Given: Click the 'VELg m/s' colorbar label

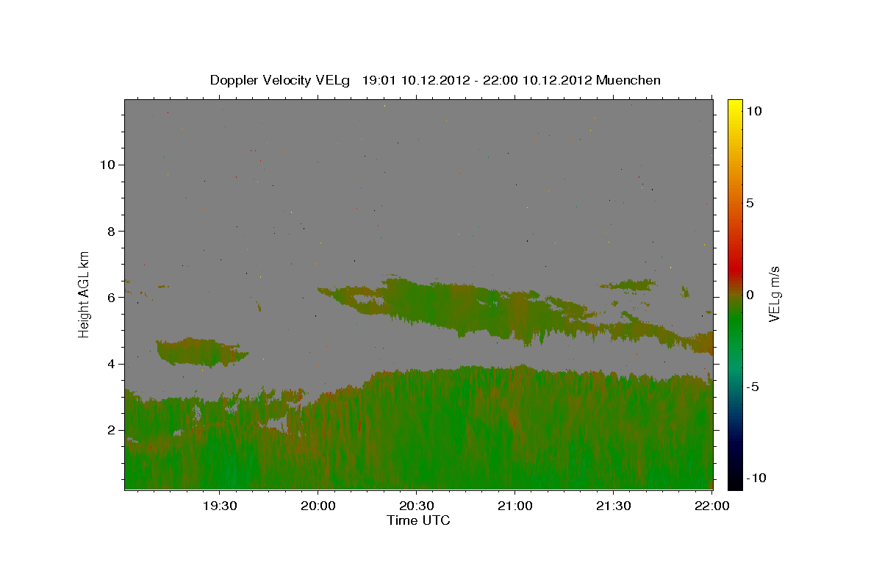Looking at the screenshot, I should click(x=774, y=294).
